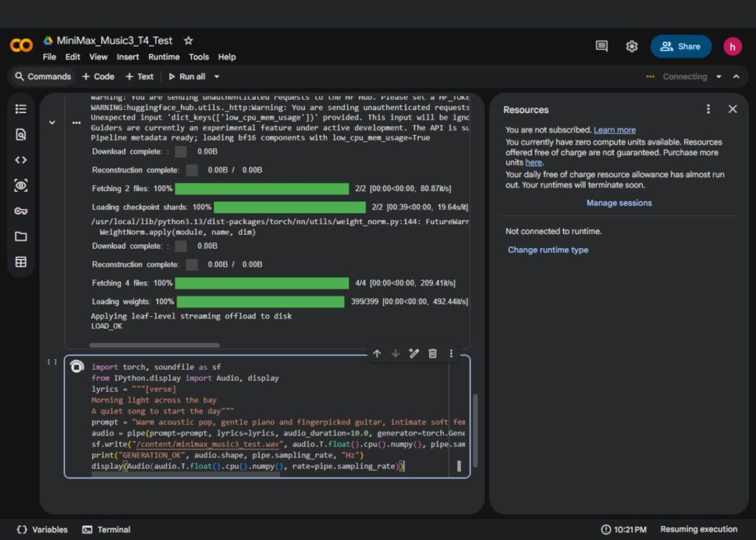Click the LOAD_OK output text

106,326
